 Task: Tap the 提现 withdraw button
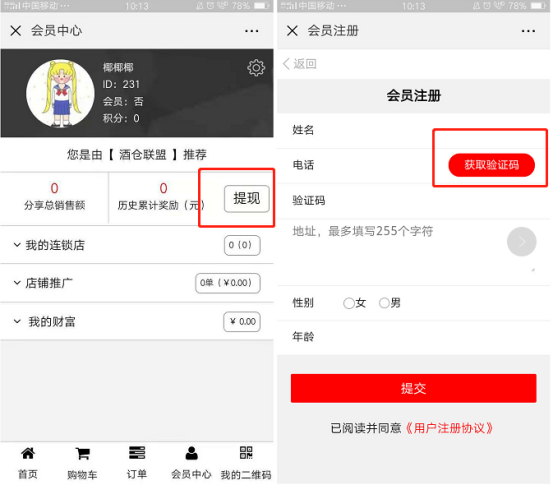[247, 198]
